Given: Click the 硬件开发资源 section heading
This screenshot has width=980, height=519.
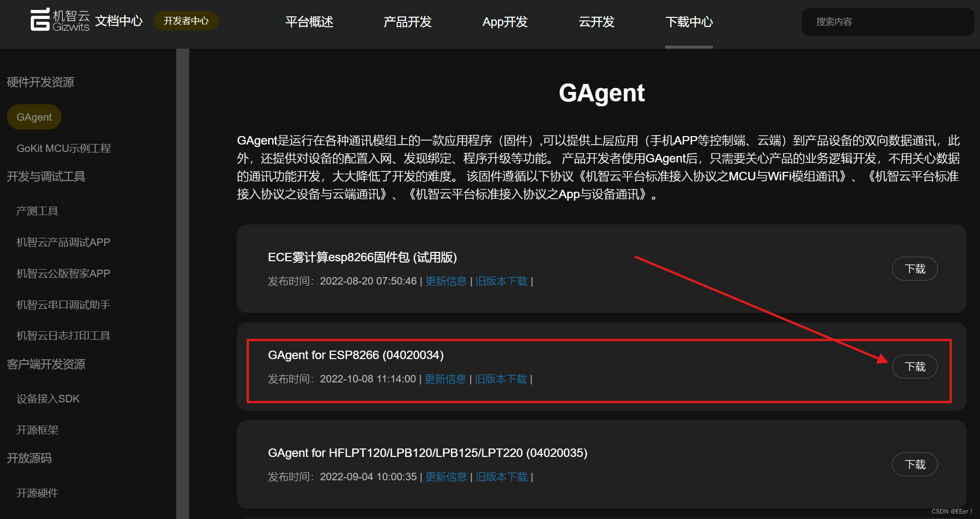Looking at the screenshot, I should 40,82.
